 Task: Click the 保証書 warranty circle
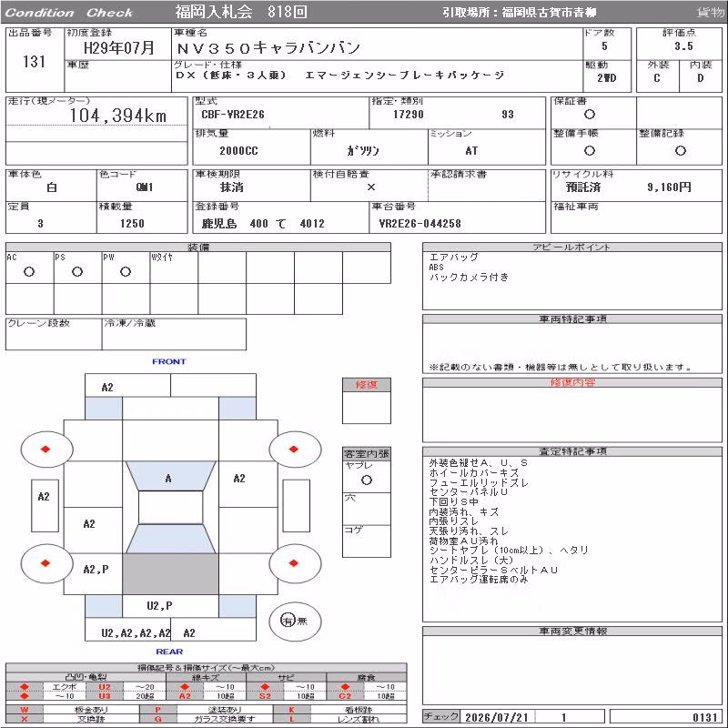[590, 115]
